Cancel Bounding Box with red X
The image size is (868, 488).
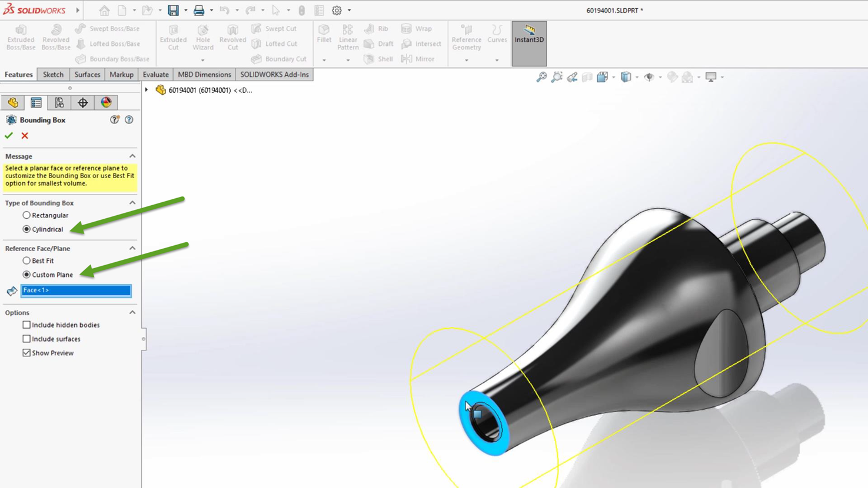point(25,136)
